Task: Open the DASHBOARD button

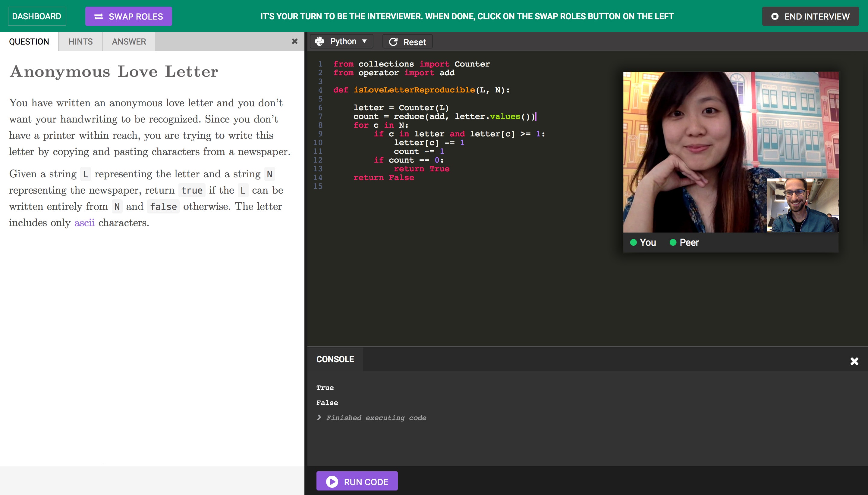Action: coord(37,16)
